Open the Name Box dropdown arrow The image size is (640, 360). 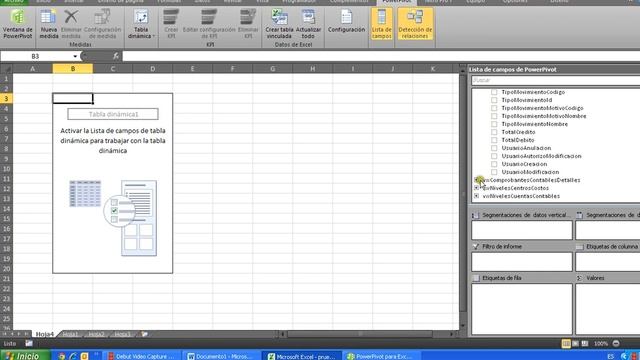tap(75, 56)
